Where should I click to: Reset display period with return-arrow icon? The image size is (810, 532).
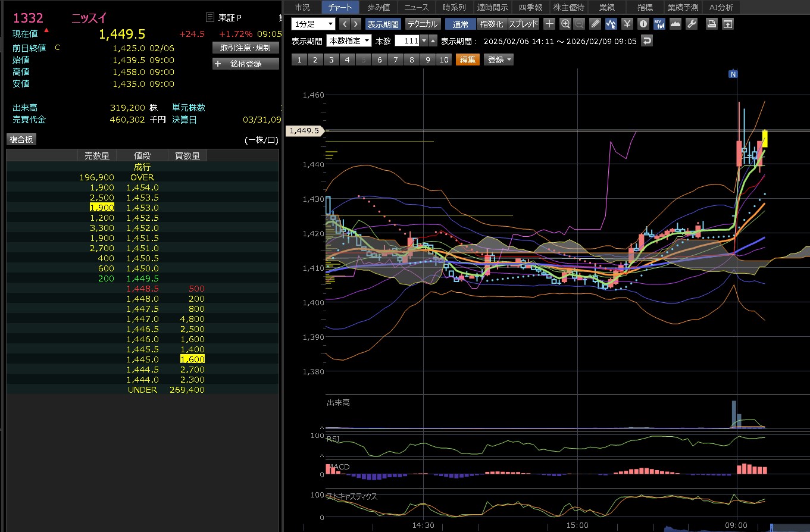coord(647,41)
